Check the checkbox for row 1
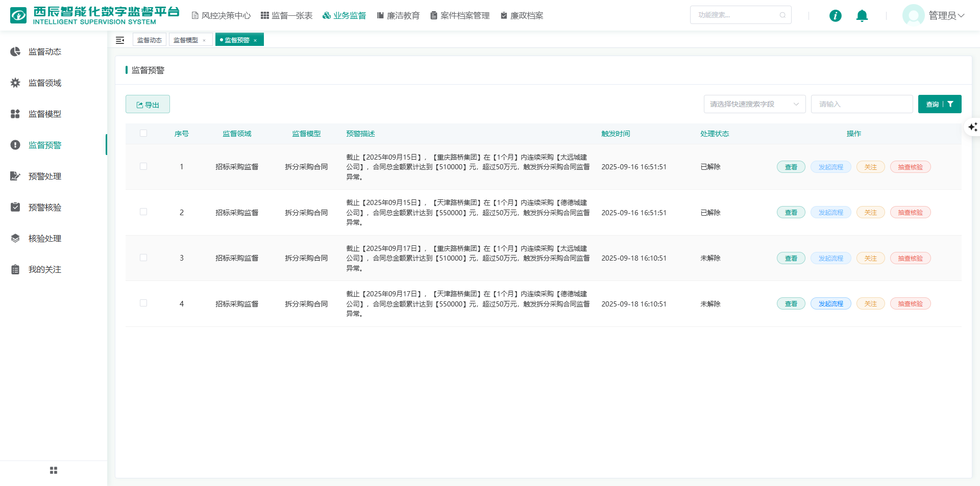Viewport: 980px width, 486px height. 143,166
